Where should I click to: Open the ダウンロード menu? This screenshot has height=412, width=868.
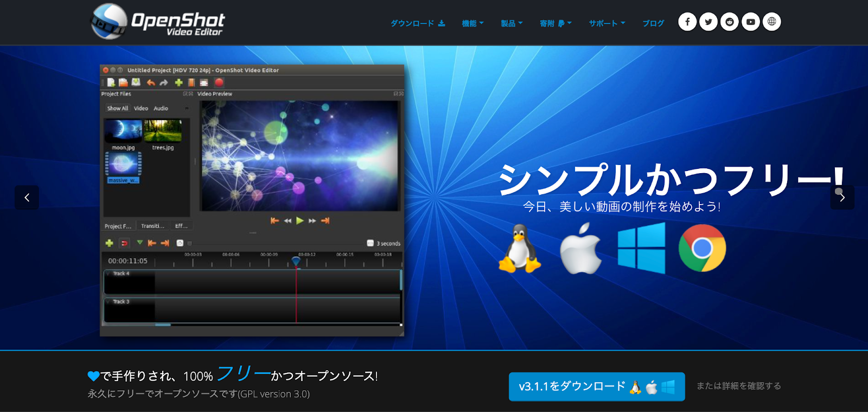pyautogui.click(x=418, y=23)
